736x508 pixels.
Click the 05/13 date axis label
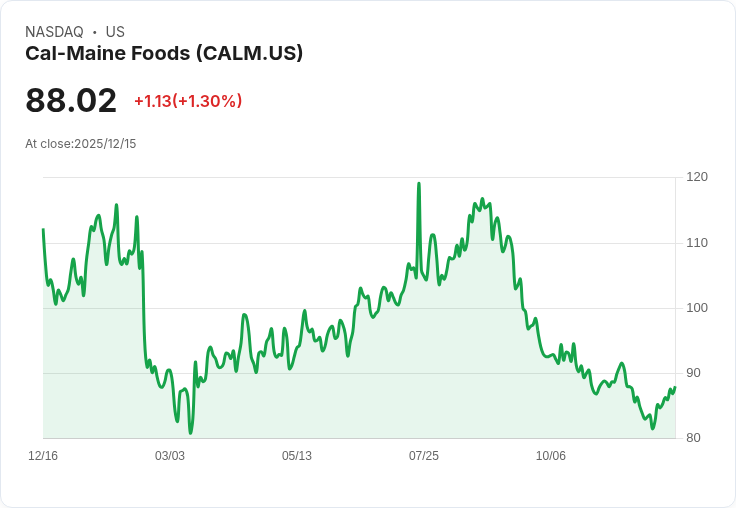[x=297, y=455]
